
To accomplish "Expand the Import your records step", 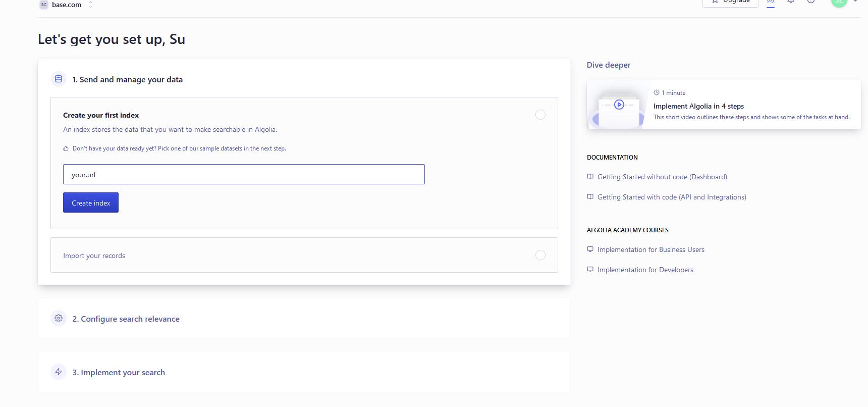I will [304, 255].
